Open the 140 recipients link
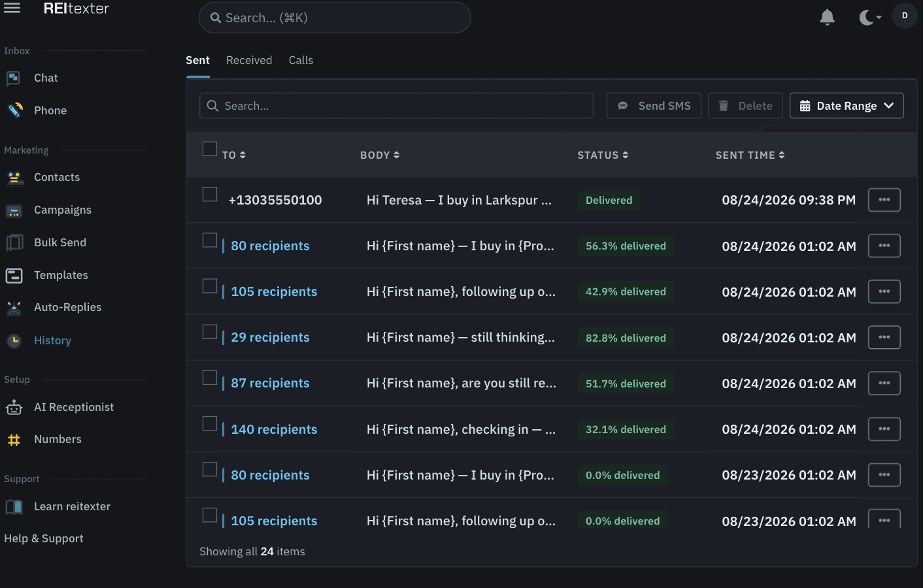This screenshot has width=923, height=588. point(274,429)
